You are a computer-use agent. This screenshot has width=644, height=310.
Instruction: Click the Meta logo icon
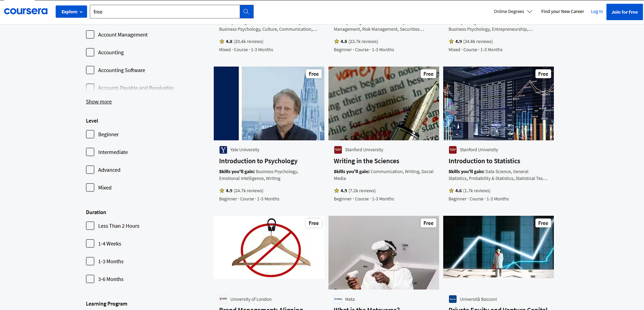(x=338, y=299)
